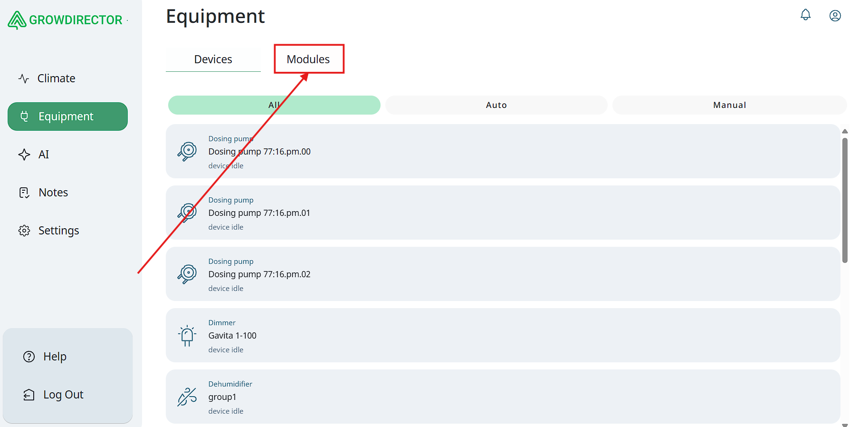Click the group1 dehumidifier icon

click(x=187, y=397)
